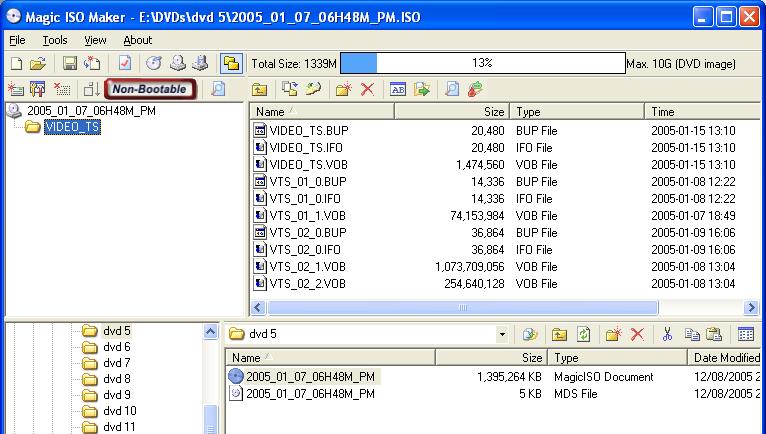Create new folder in the ISO panel

(344, 89)
